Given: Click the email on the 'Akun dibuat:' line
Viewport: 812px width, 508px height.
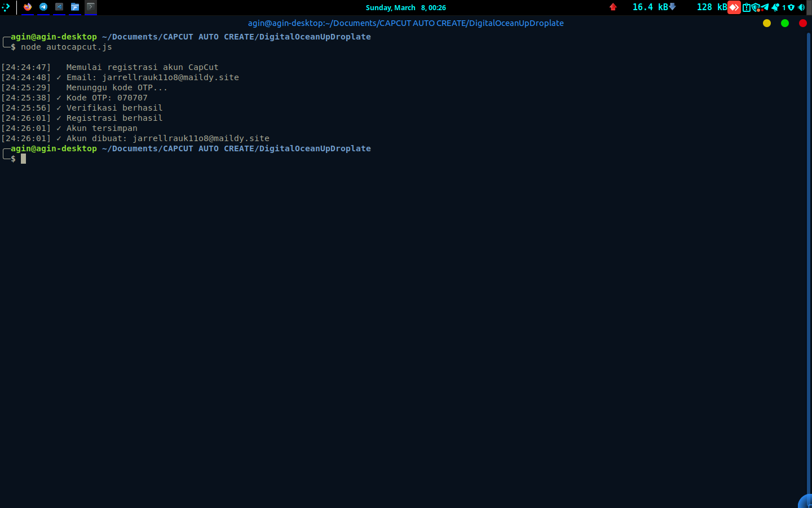Looking at the screenshot, I should (x=201, y=138).
